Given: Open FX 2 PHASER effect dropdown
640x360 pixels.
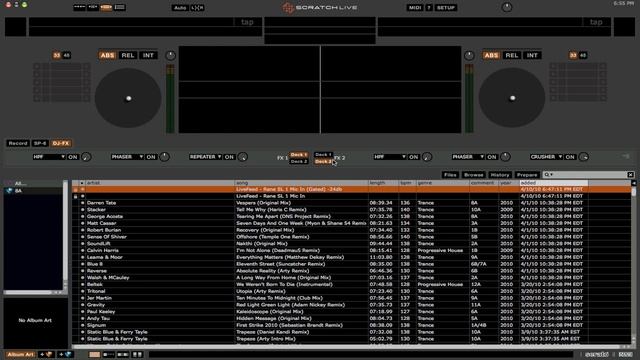Looking at the screenshot, I should 468,157.
